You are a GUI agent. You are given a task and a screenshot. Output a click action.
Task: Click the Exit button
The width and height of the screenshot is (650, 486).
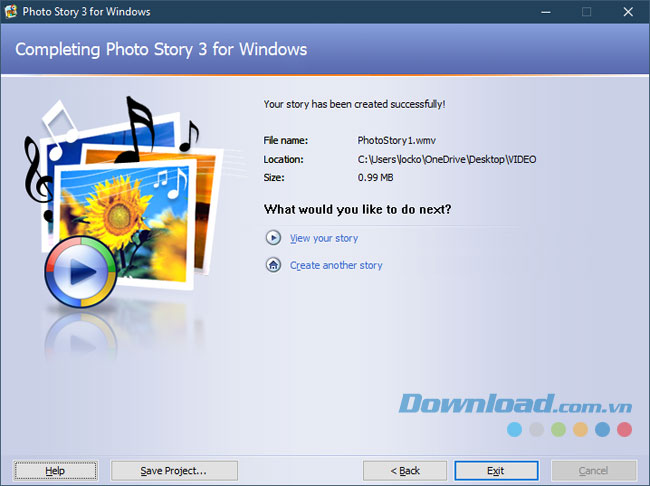pyautogui.click(x=496, y=471)
